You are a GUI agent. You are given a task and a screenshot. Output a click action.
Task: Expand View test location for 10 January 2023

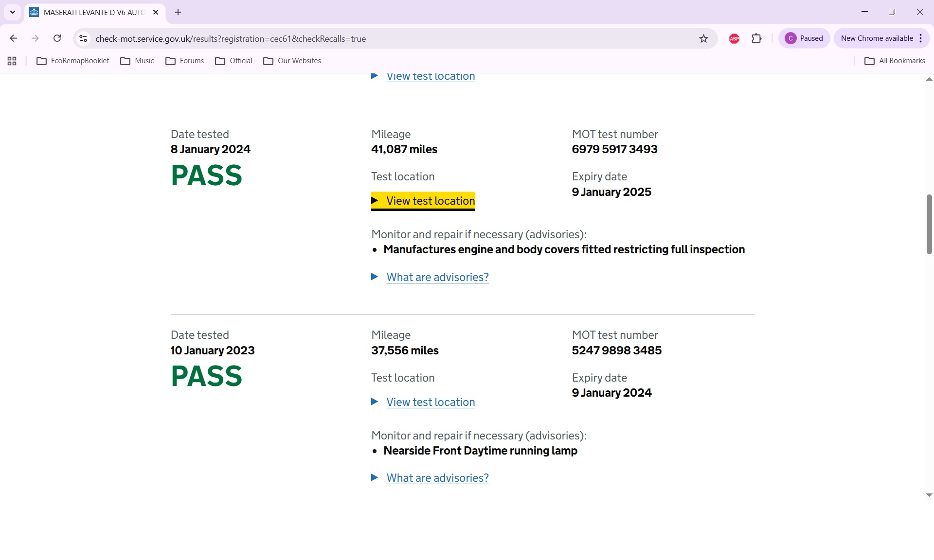[430, 402]
